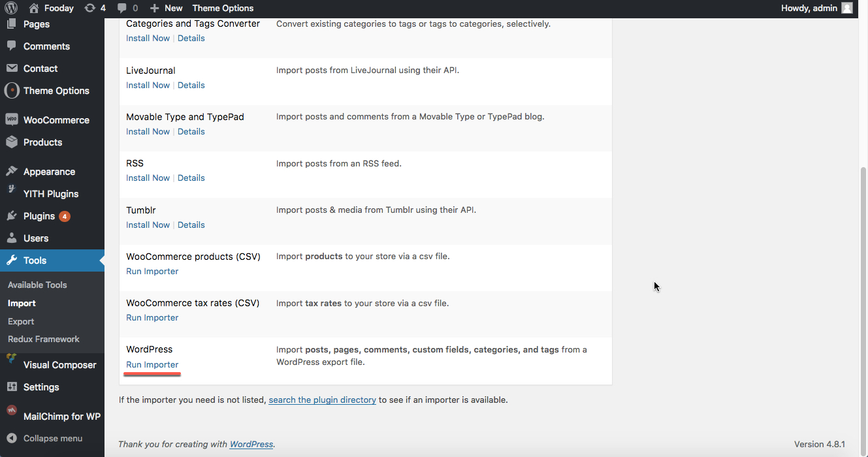Open Available Tools submenu item

point(37,285)
